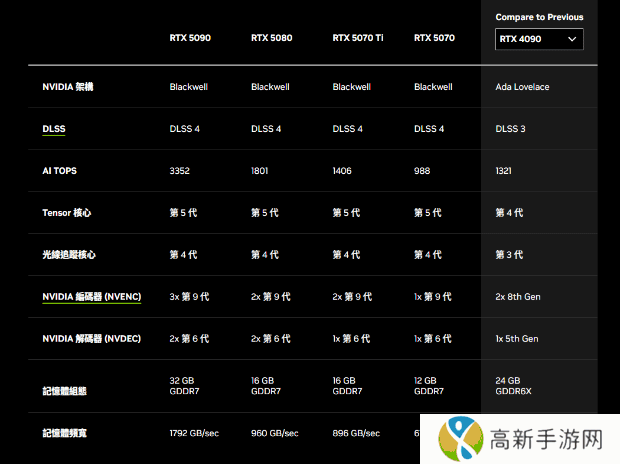This screenshot has width=620, height=464.
Task: Click the 高新手游网 watermark text
Action: [546, 440]
